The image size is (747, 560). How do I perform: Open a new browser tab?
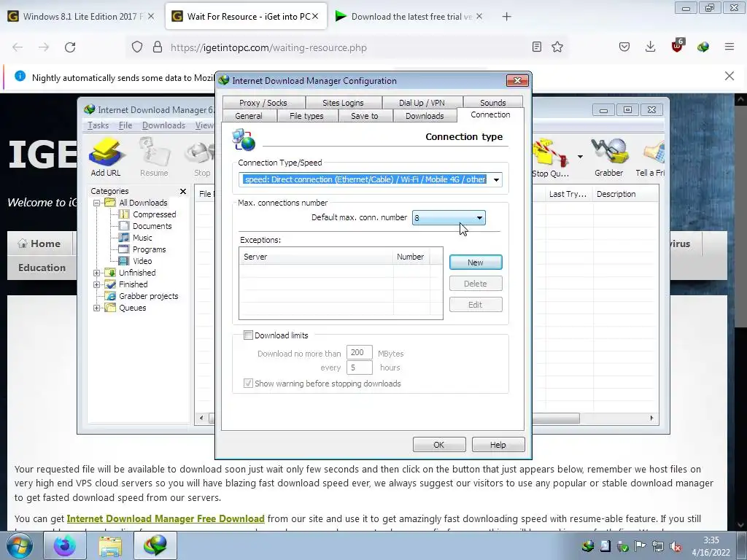click(506, 17)
